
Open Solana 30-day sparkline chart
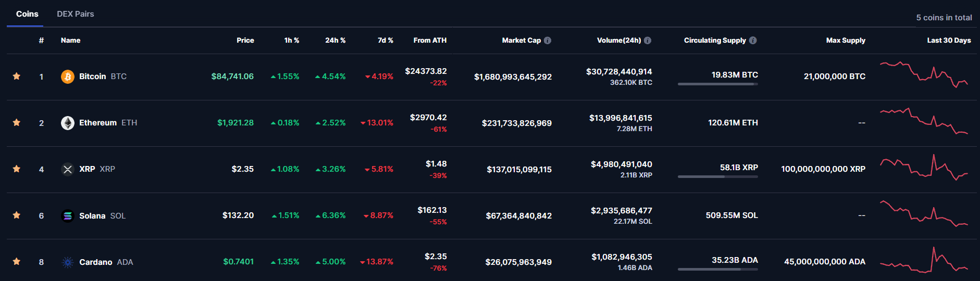[x=924, y=213]
